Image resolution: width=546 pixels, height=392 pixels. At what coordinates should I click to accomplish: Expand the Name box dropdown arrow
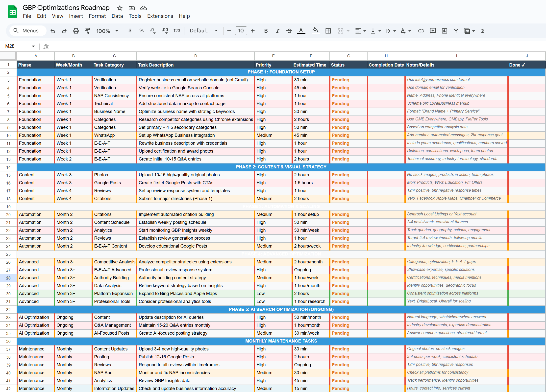point(33,46)
